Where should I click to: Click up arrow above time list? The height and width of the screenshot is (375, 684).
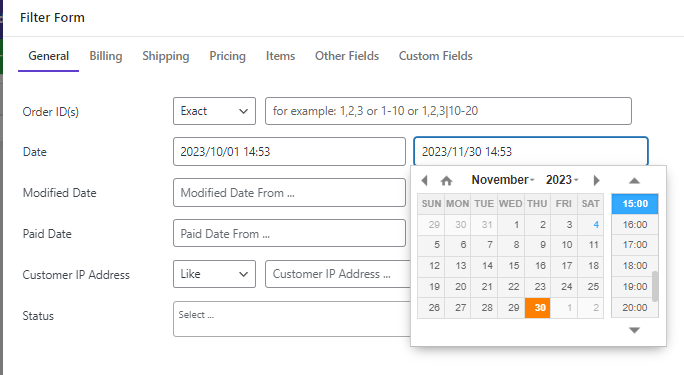coord(634,181)
